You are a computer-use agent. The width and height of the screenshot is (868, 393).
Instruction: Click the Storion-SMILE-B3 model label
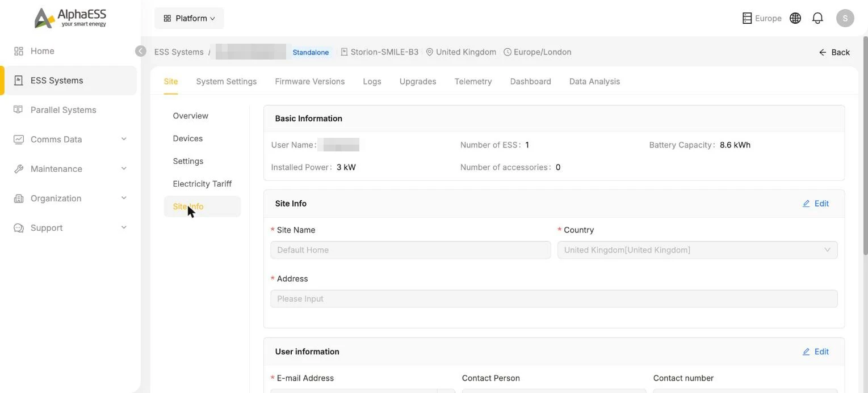pos(380,52)
